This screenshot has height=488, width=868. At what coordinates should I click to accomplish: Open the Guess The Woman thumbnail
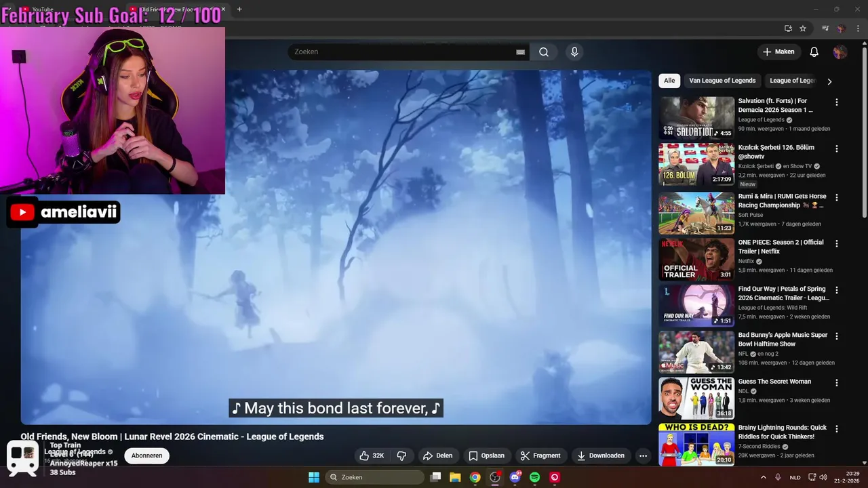pyautogui.click(x=696, y=398)
